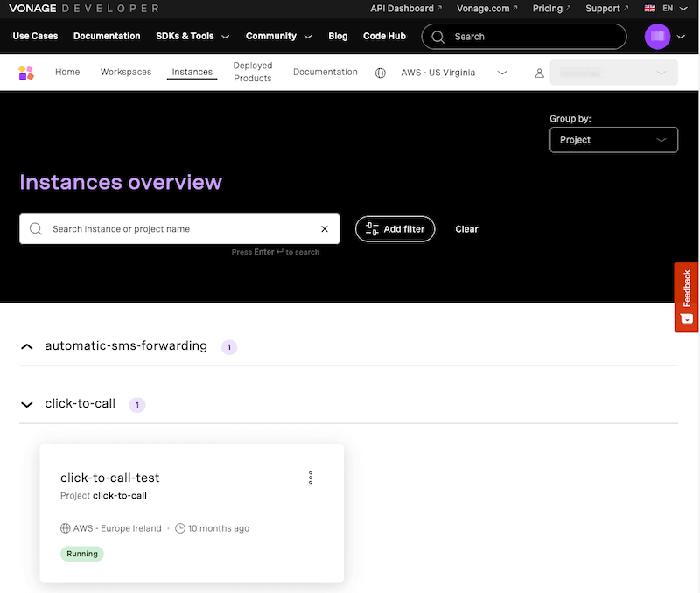Screen dimensions: 700x593
Task: Switch to the Workspaces tab
Action: tap(125, 72)
